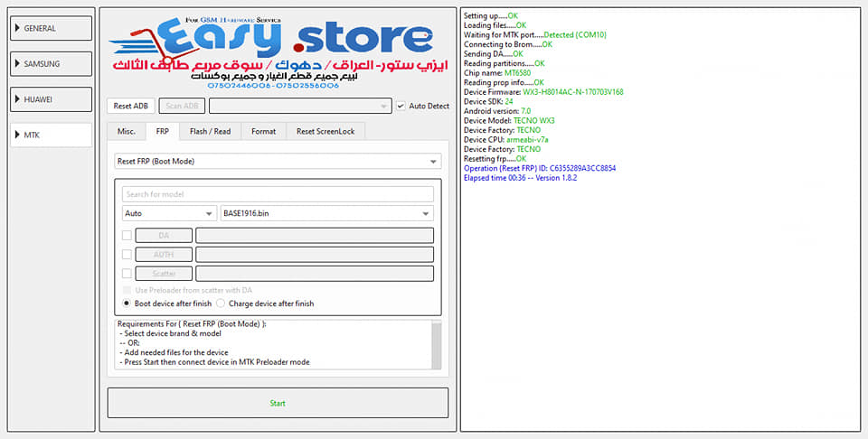This screenshot has height=439, width=868.
Task: Click the 'Reading partitions.....OK' line
Action: (505, 63)
